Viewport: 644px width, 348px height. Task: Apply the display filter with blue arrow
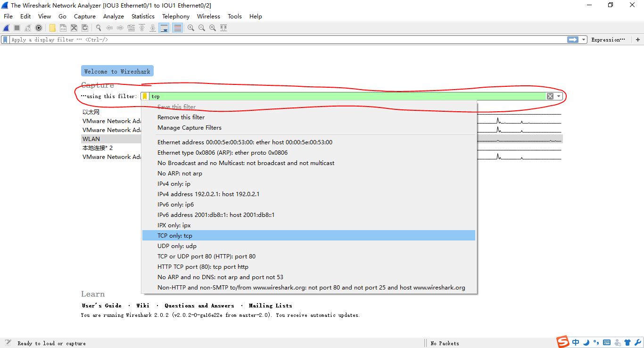pyautogui.click(x=573, y=40)
